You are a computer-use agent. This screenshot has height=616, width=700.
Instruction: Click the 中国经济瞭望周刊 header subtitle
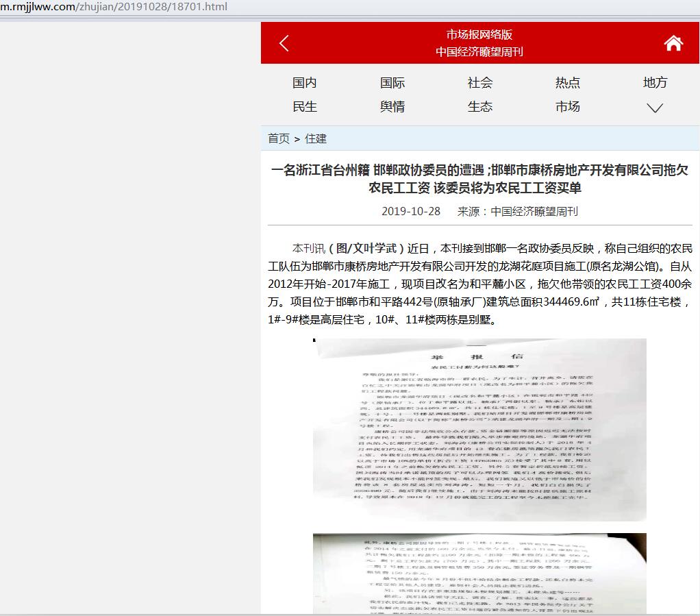click(479, 52)
